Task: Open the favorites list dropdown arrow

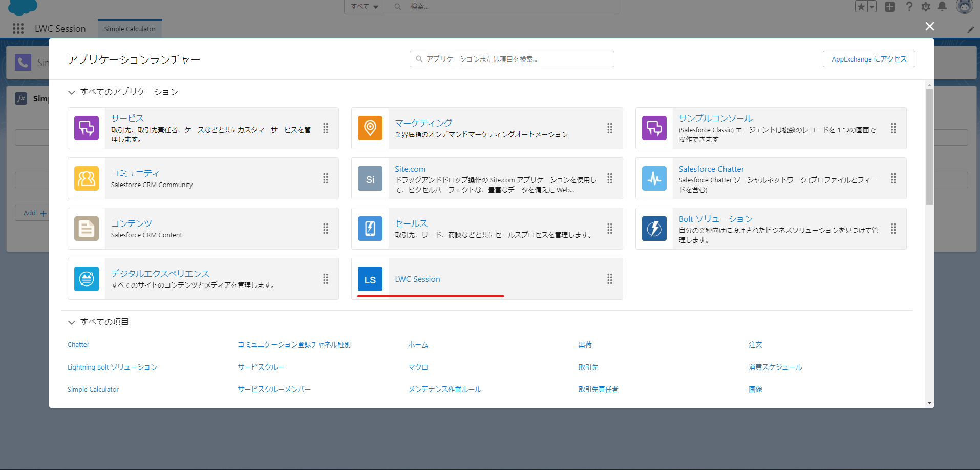Action: (871, 6)
